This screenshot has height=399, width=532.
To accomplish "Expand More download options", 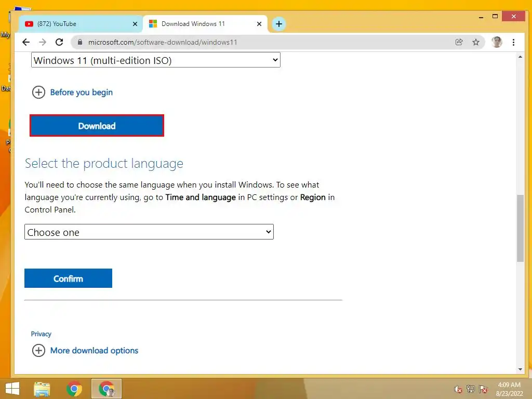I will 85,351.
